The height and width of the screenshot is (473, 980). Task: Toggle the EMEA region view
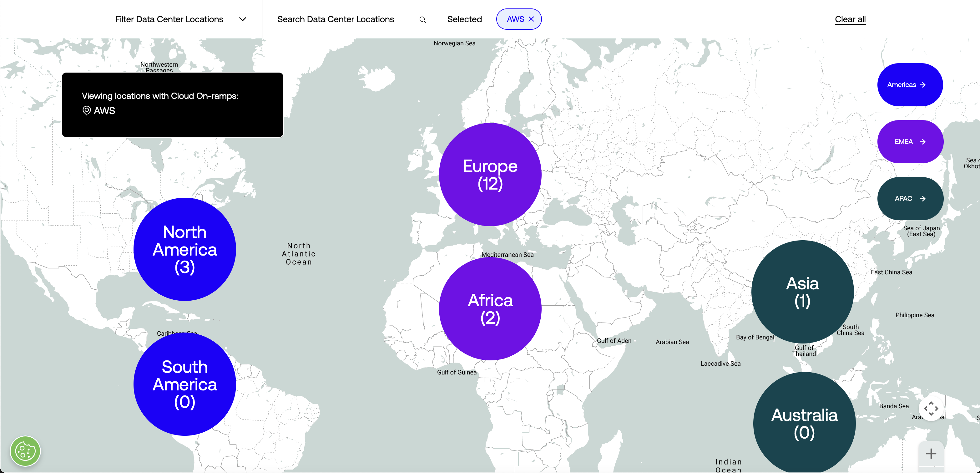(910, 142)
